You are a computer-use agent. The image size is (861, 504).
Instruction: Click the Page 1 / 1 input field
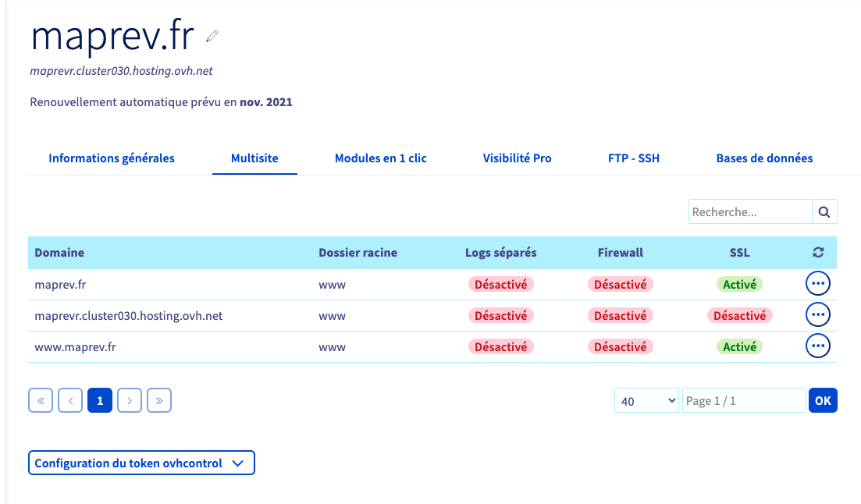click(x=743, y=401)
